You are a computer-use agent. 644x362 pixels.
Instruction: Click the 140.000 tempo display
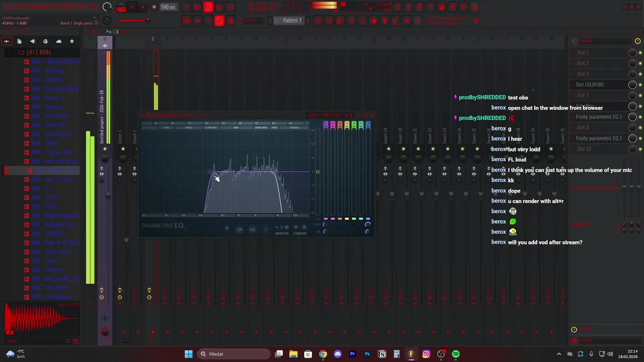click(169, 7)
